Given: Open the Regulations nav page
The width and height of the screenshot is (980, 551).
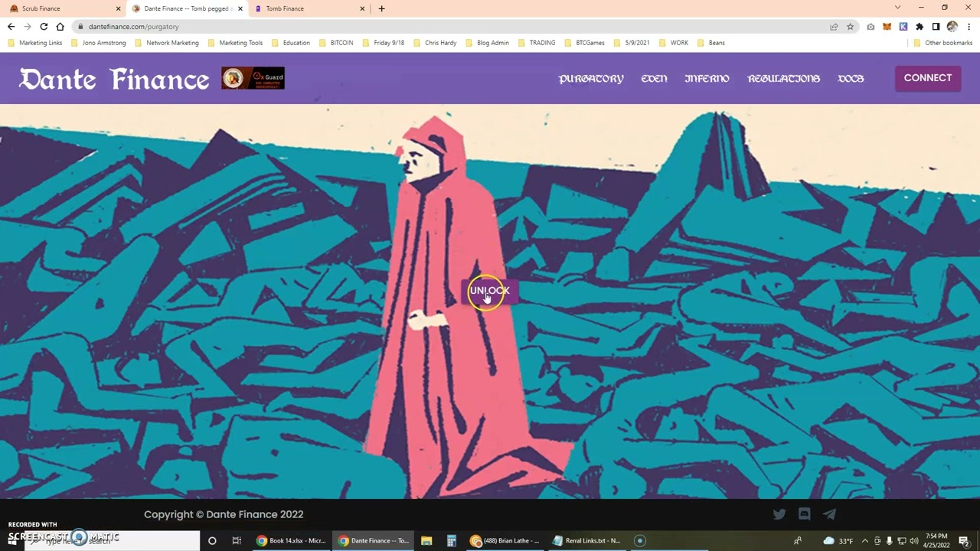Looking at the screenshot, I should pyautogui.click(x=783, y=78).
